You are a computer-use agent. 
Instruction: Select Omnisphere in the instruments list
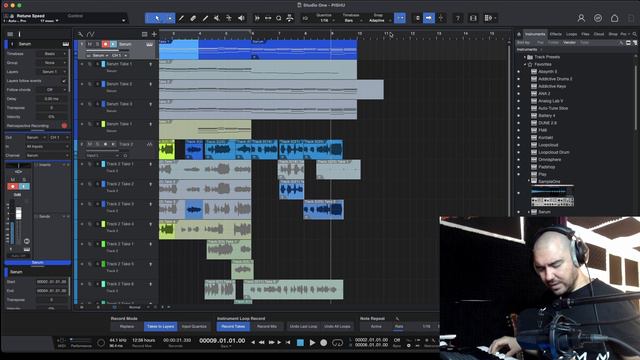pos(549,160)
